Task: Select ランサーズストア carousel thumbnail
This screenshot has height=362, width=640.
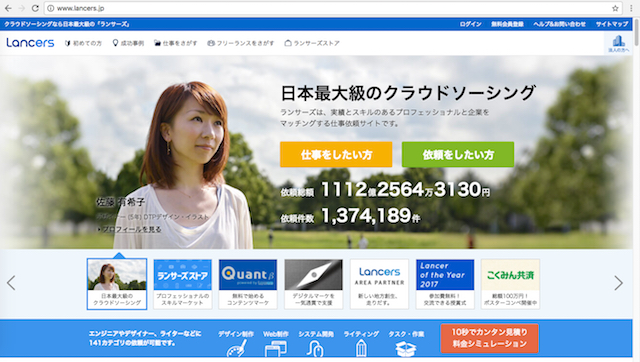Action: [182, 284]
